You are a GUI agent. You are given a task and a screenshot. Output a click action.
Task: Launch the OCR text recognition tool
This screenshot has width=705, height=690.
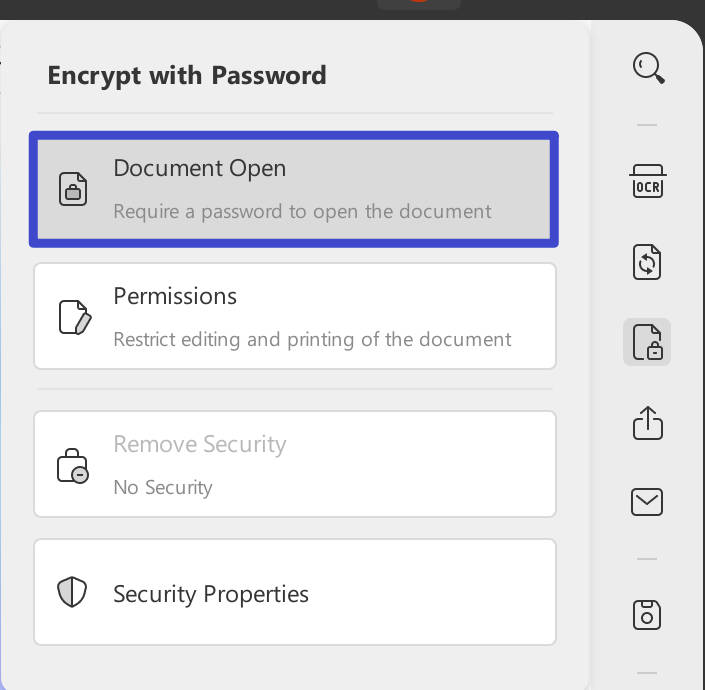(647, 181)
